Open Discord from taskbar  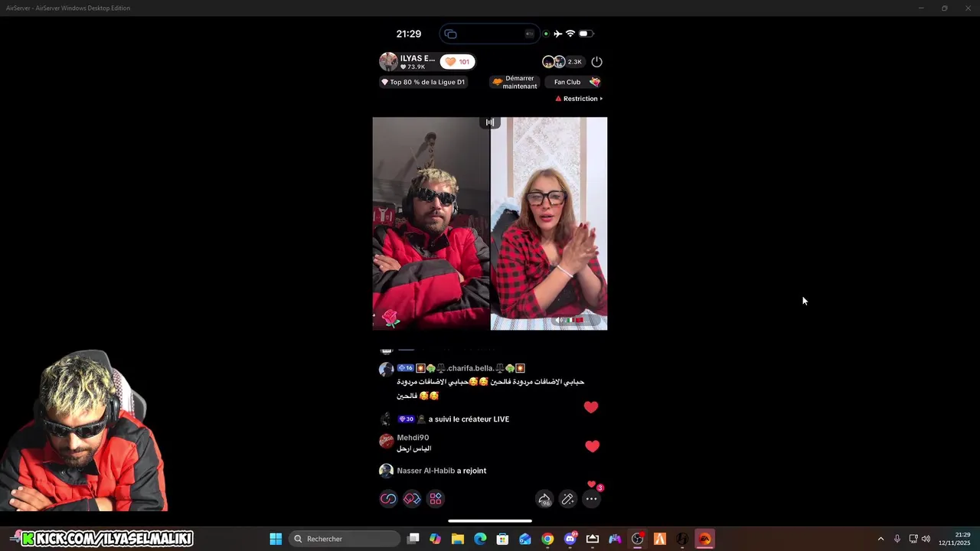pos(570,539)
